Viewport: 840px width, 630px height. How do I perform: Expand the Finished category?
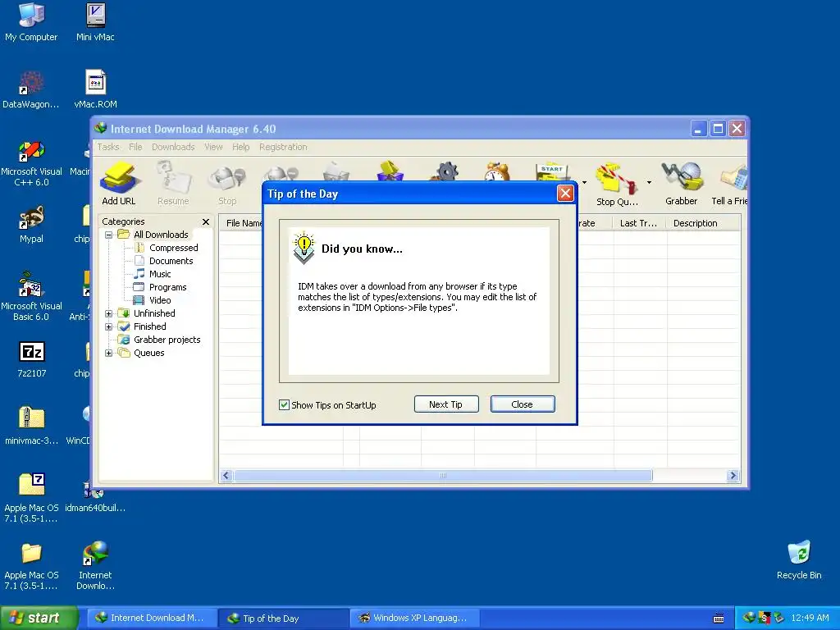pos(109,326)
